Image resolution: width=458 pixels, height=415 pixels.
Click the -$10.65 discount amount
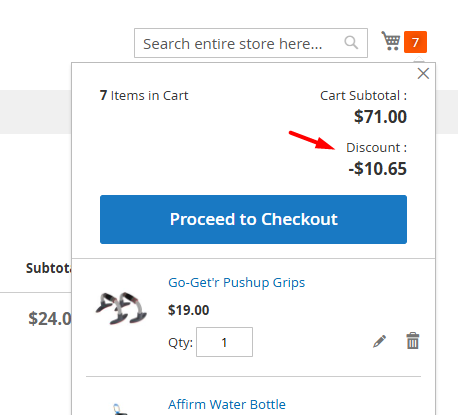click(378, 169)
